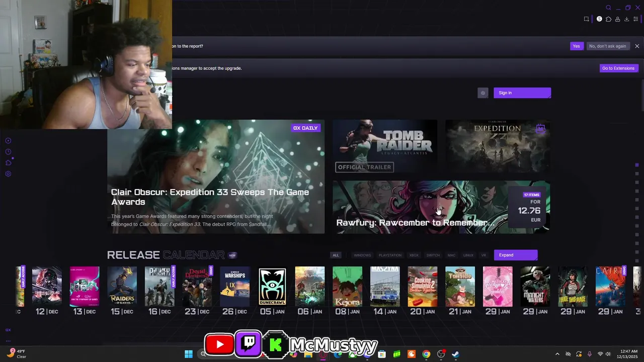Image resolution: width=644 pixels, height=362 pixels.
Task: Open the Tomb Raider official trailer card
Action: click(385, 147)
